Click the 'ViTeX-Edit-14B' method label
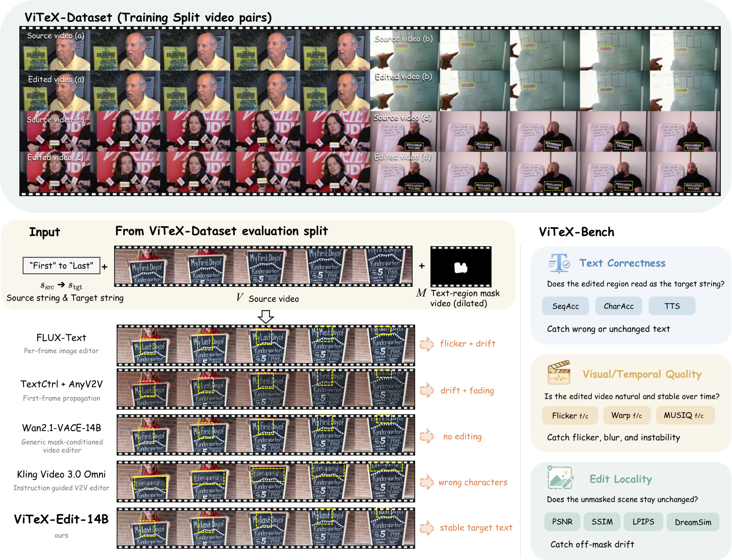 click(x=62, y=519)
